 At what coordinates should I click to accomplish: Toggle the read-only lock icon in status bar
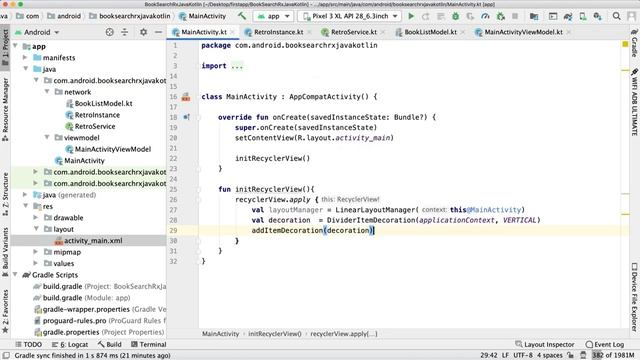click(x=570, y=355)
